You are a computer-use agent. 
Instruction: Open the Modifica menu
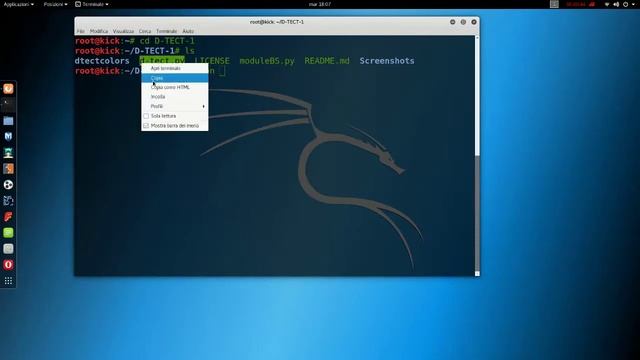99,31
